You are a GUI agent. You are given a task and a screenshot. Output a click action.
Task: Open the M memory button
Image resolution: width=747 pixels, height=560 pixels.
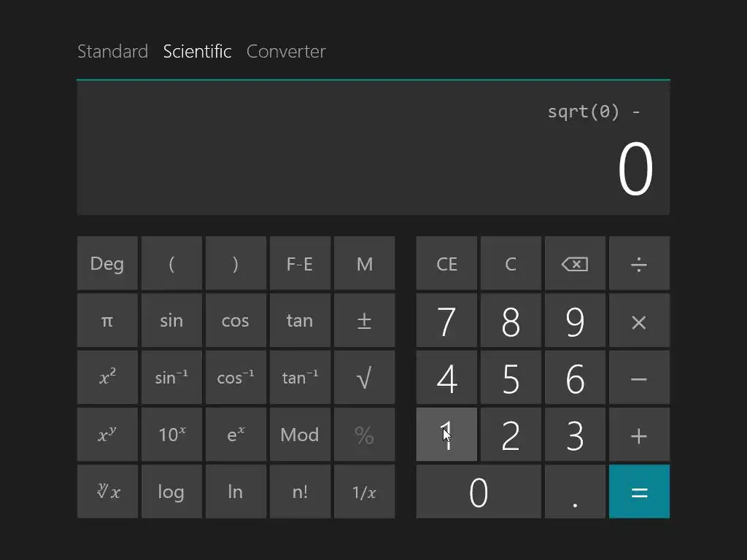pos(364,264)
